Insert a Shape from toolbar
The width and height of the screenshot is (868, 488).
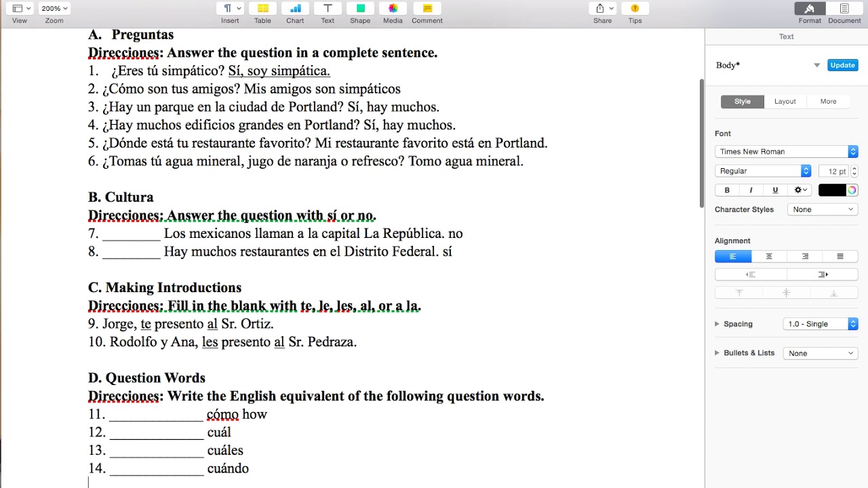(360, 8)
